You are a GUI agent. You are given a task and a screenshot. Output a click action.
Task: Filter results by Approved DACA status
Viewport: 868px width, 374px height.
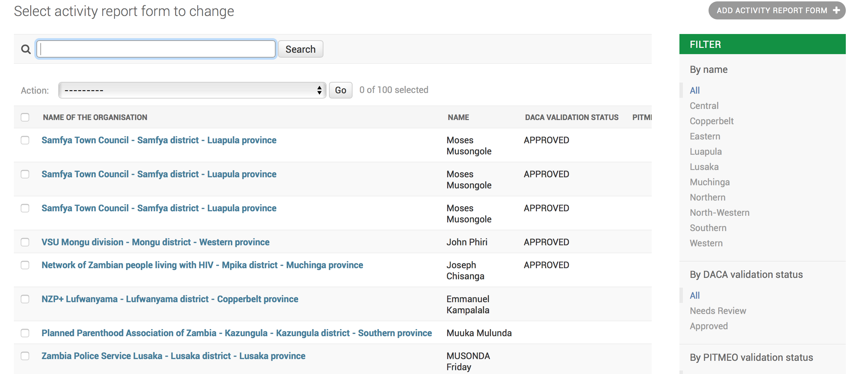[709, 326]
